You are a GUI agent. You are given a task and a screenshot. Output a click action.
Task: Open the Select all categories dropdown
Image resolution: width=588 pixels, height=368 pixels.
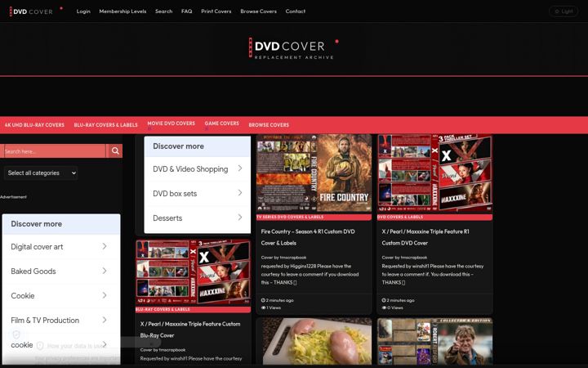pos(41,173)
